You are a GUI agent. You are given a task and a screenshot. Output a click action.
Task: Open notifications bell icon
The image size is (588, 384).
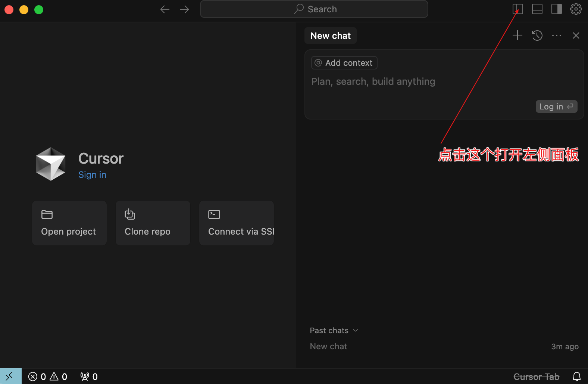click(577, 377)
